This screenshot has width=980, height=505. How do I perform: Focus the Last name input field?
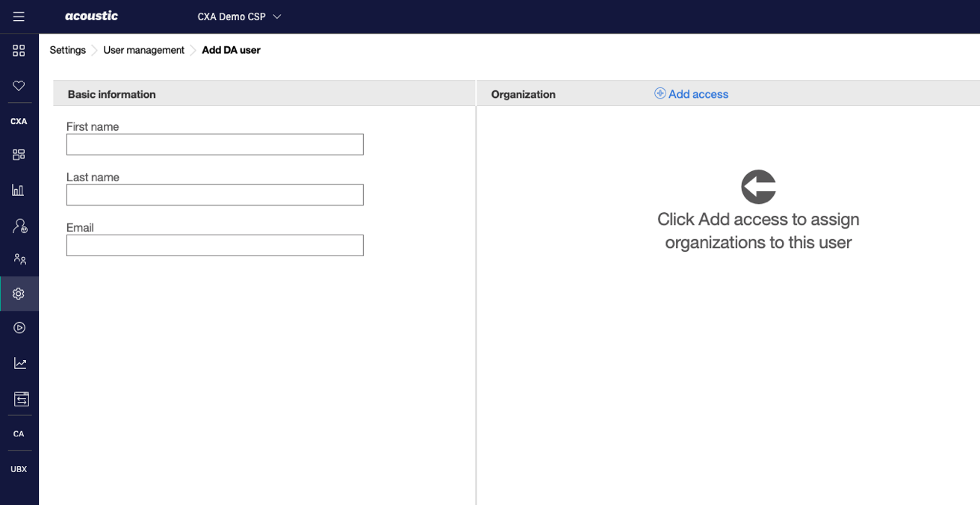click(215, 195)
